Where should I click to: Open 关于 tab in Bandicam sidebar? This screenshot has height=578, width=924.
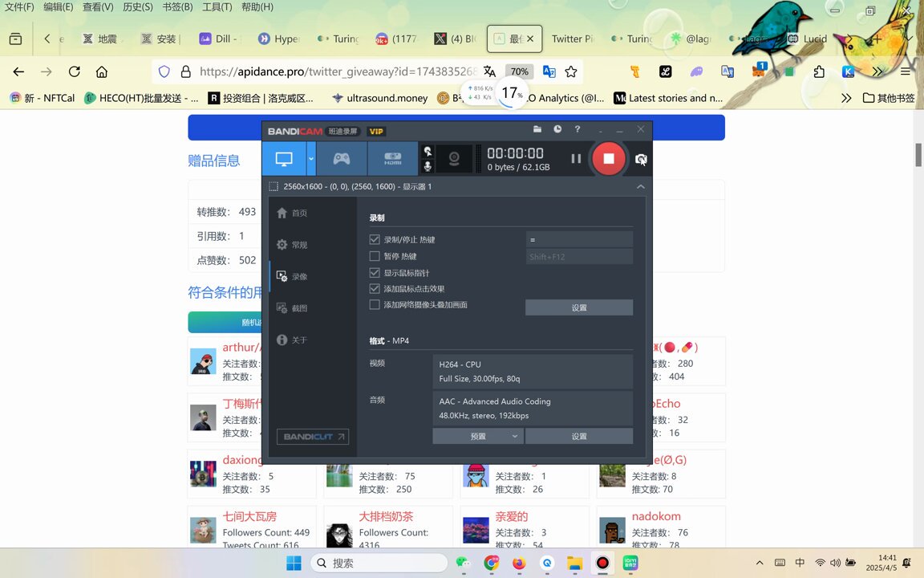pyautogui.click(x=292, y=340)
